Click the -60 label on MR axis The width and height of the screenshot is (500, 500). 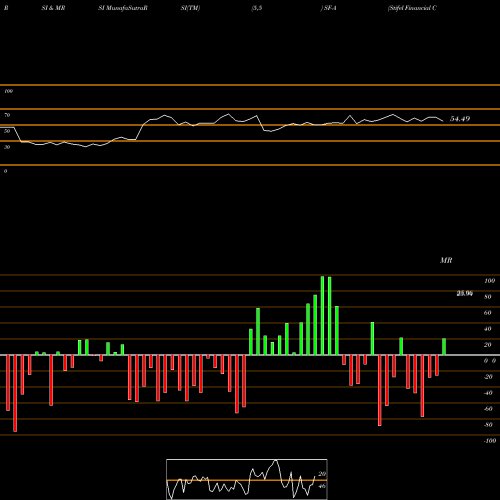tap(488, 409)
